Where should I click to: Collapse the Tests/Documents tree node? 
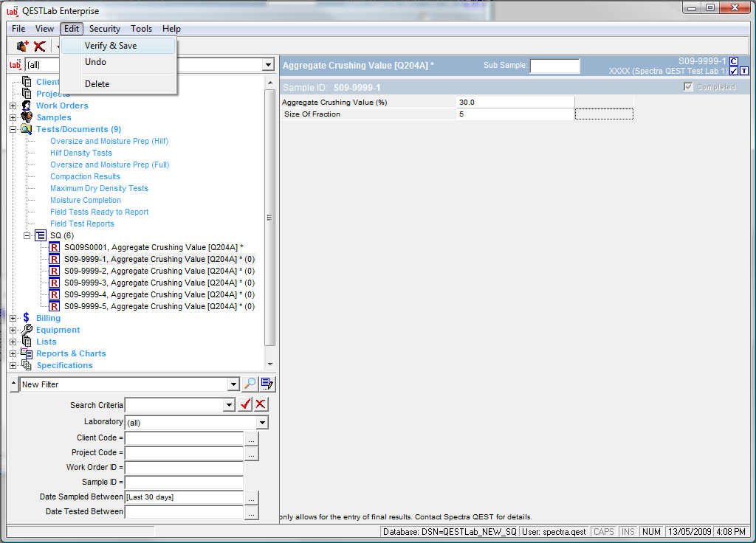click(x=13, y=129)
